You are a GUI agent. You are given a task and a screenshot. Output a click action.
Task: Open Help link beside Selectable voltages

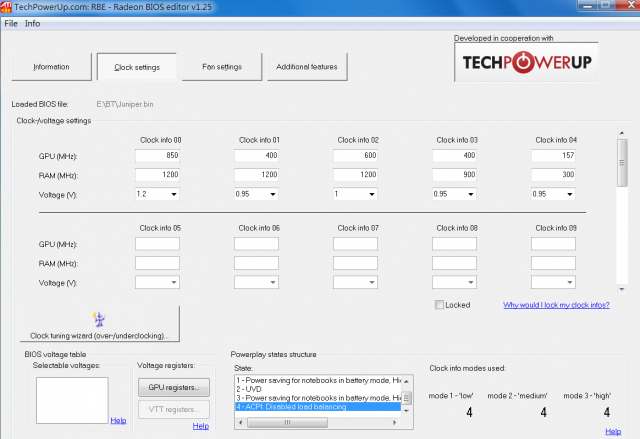click(x=118, y=420)
